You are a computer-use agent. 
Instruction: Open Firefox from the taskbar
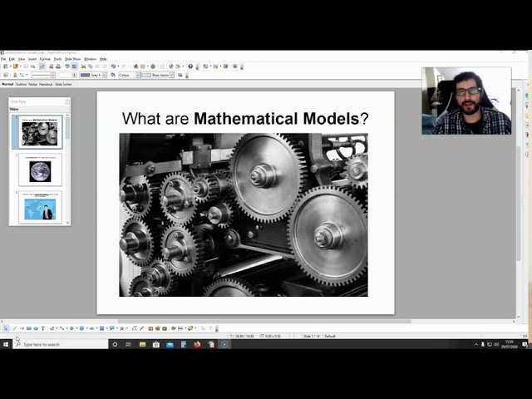[197, 344]
